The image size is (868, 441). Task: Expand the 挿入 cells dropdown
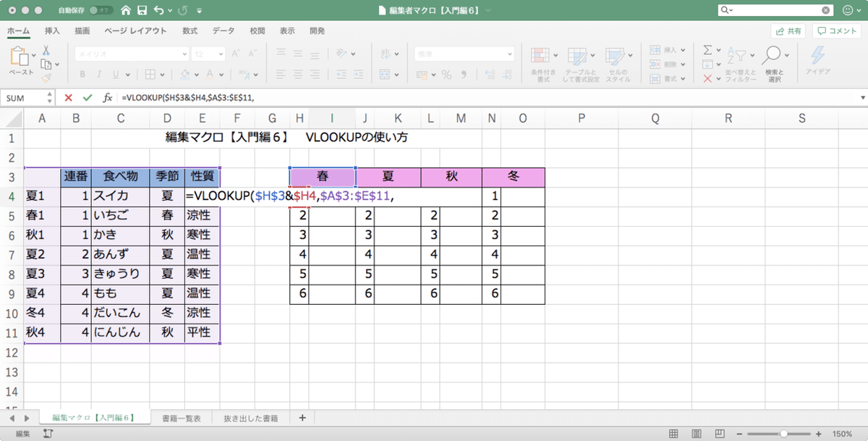683,50
